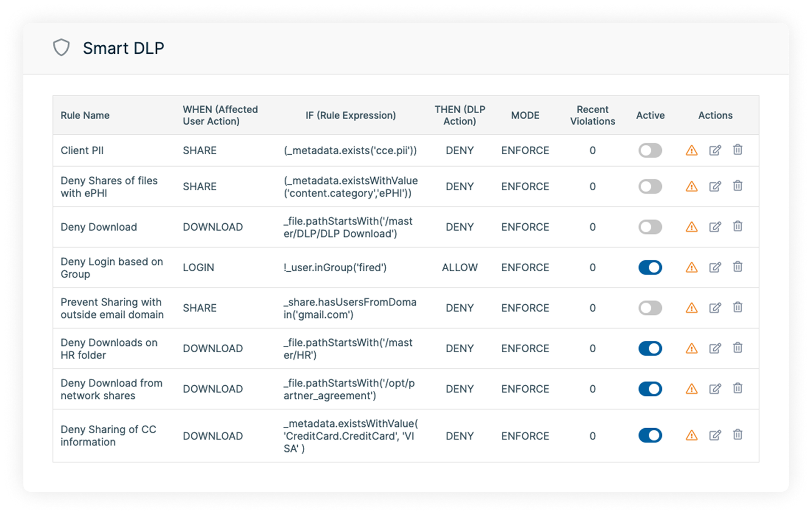Disable the Deny Login based on Group toggle
Image resolution: width=812 pixels, height=515 pixels.
pos(650,267)
